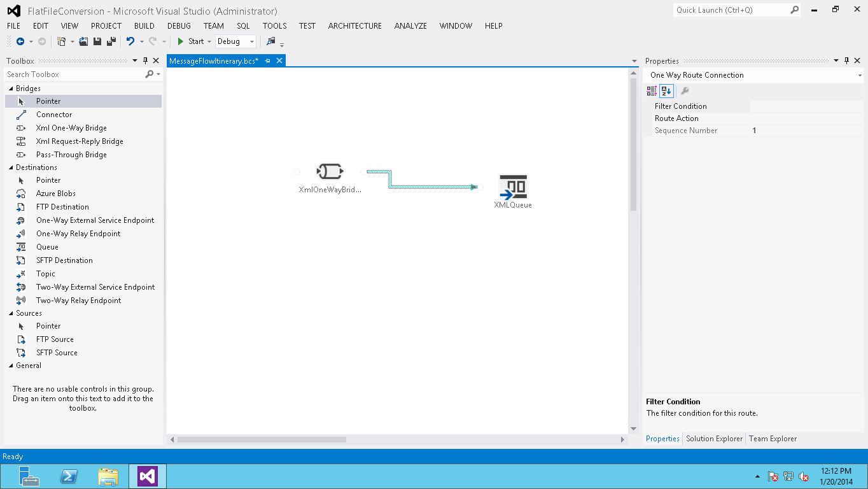Click the Save All toolbar icon
The width and height of the screenshot is (868, 489).
click(111, 41)
